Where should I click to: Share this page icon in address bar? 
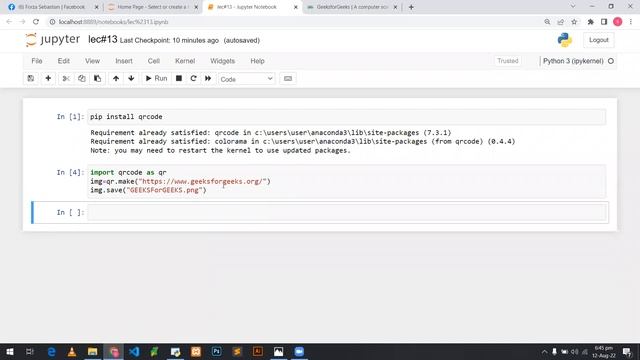coord(560,22)
